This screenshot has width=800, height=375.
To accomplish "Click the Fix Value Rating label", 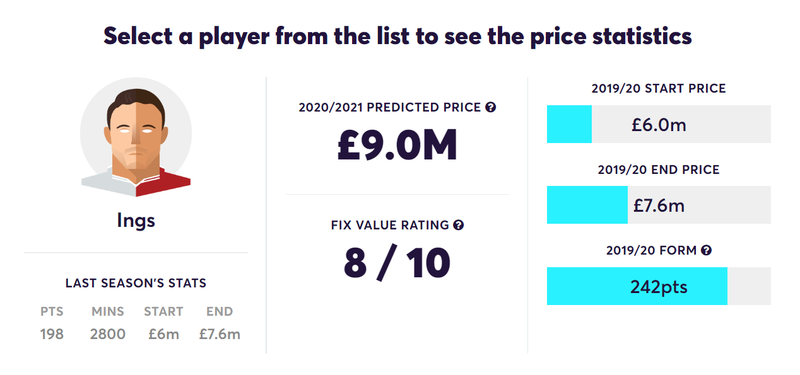I will [390, 225].
